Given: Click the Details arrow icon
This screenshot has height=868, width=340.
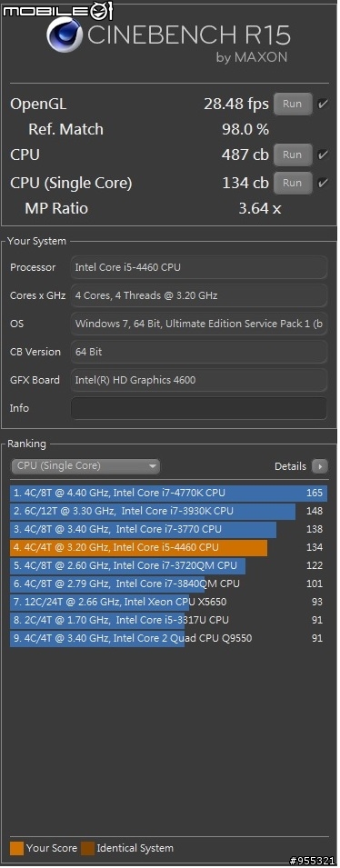Looking at the screenshot, I should click(319, 466).
